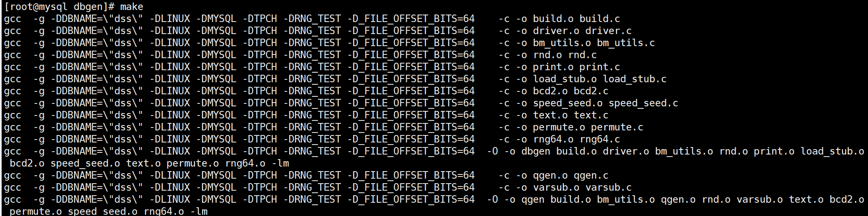Select rng64.c in the compile line
This screenshot has width=868, height=216.
coord(600,139)
